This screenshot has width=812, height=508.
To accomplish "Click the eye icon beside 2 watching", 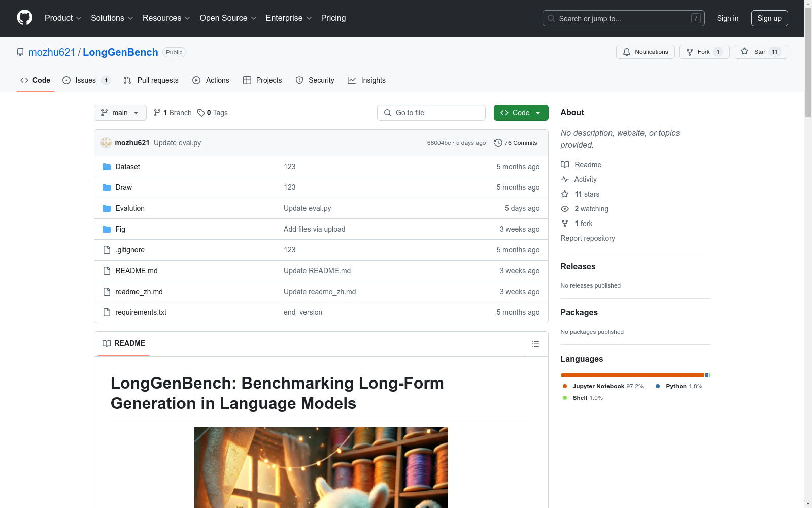I will click(x=565, y=209).
